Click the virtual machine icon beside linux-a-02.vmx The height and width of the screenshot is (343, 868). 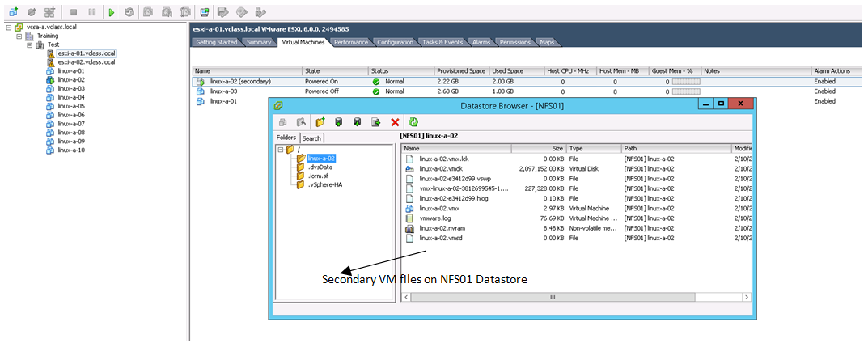[409, 209]
